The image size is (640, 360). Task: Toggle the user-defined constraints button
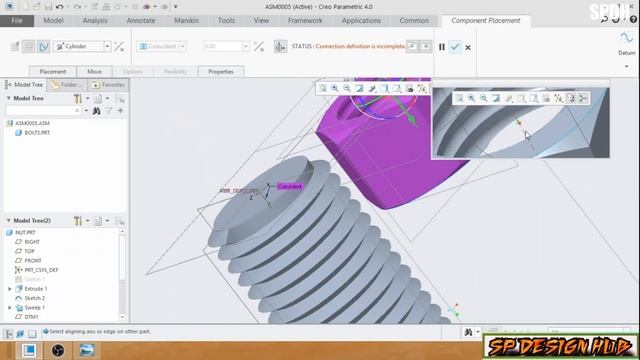(x=29, y=47)
